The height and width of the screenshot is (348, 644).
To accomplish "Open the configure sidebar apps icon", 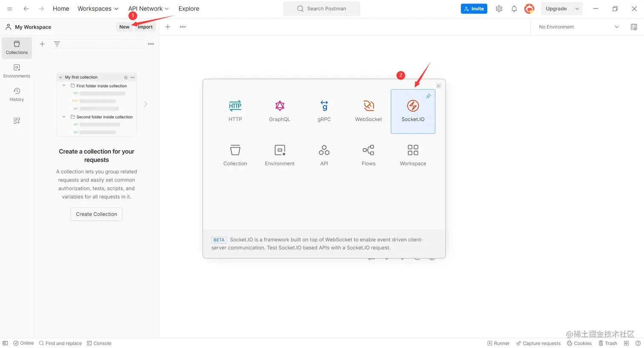I will [17, 121].
